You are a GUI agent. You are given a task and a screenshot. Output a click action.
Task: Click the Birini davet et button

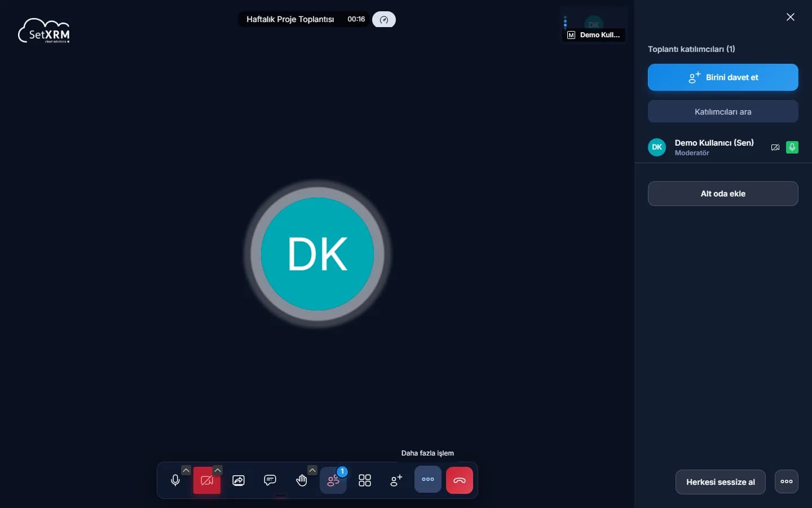tap(723, 77)
